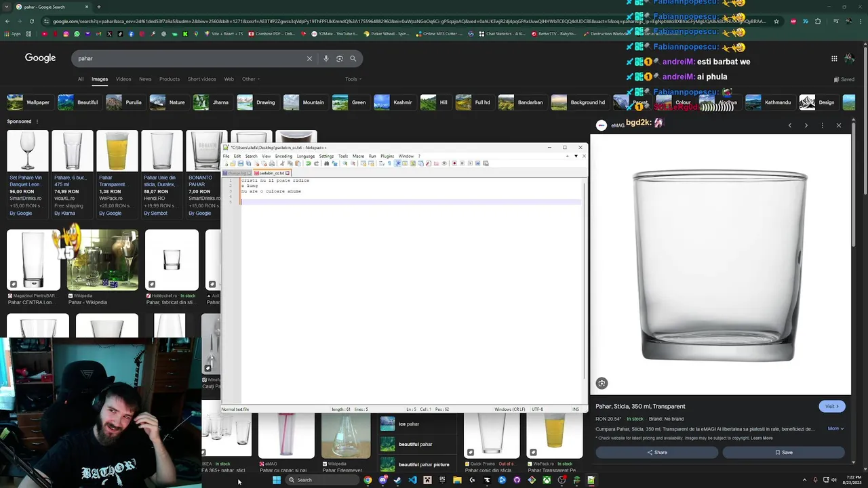Click the Share button under the glass image

pos(656,452)
